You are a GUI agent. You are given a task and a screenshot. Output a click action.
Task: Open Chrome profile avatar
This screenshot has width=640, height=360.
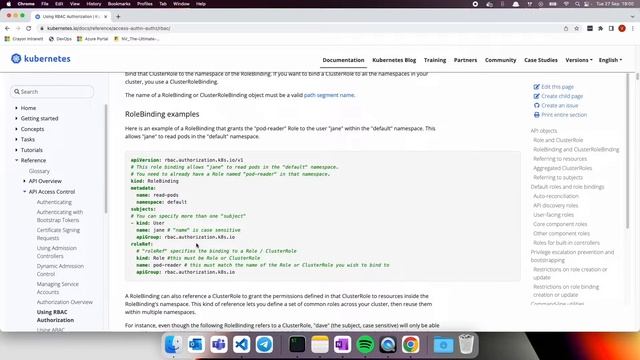622,28
